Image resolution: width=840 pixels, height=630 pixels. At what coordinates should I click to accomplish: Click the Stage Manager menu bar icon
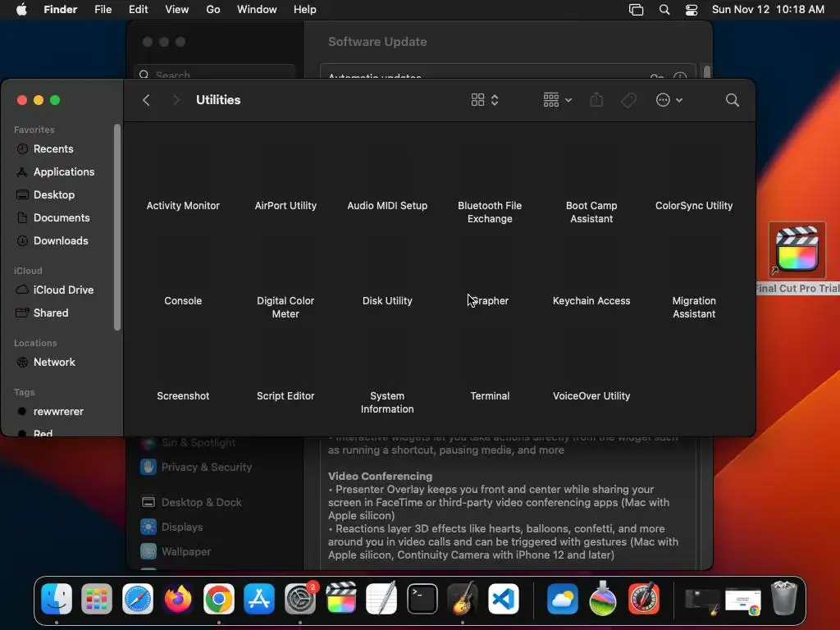point(636,10)
